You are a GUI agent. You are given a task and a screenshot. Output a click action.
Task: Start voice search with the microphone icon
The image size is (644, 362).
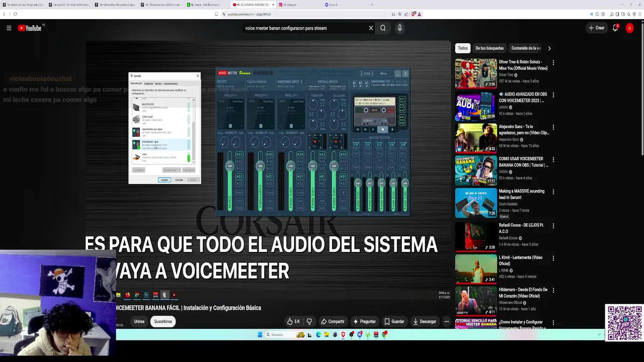pyautogui.click(x=399, y=28)
